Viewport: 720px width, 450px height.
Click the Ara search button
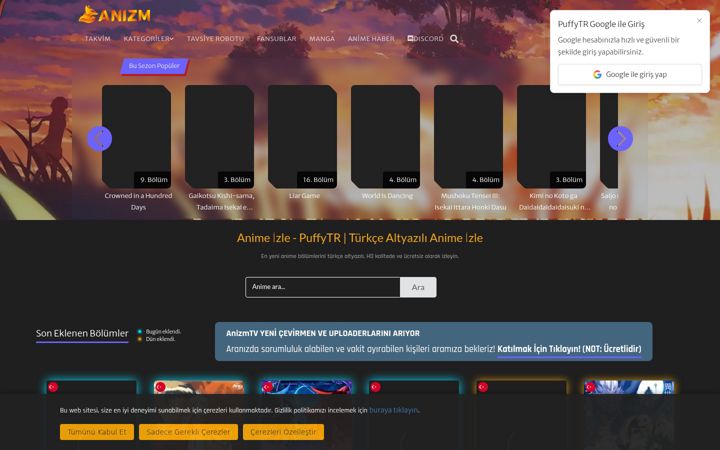pyautogui.click(x=418, y=287)
